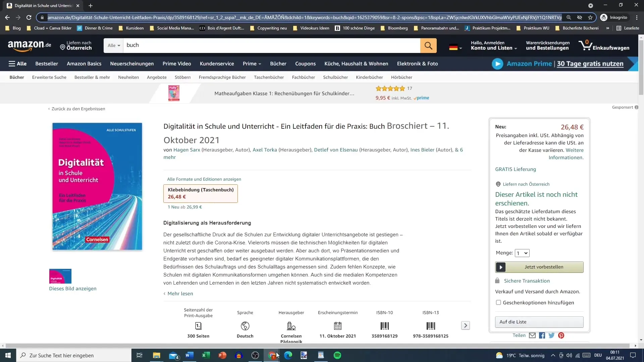Click Dieses Bild anzeigen link
The image size is (644, 362).
click(73, 289)
